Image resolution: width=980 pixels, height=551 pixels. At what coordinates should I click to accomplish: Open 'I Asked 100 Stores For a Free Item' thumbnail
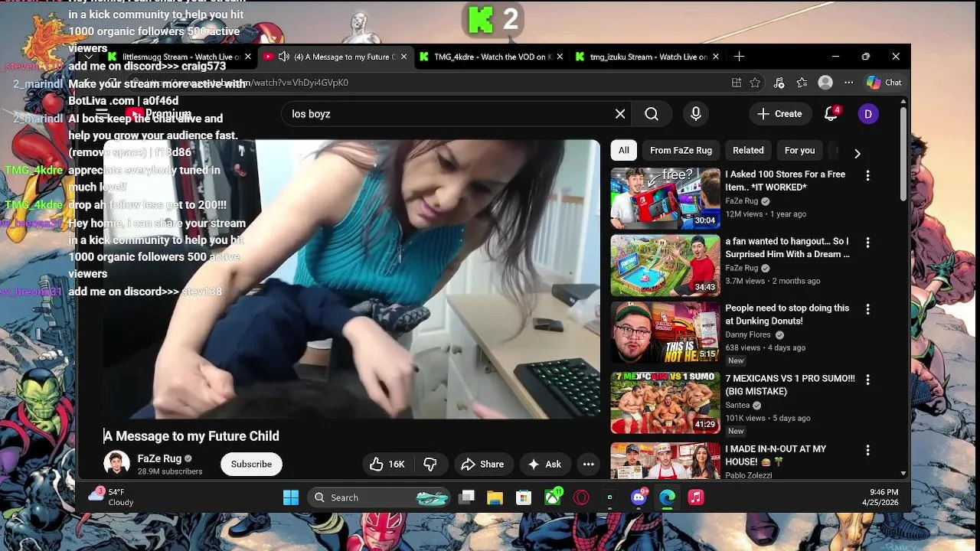pos(665,198)
